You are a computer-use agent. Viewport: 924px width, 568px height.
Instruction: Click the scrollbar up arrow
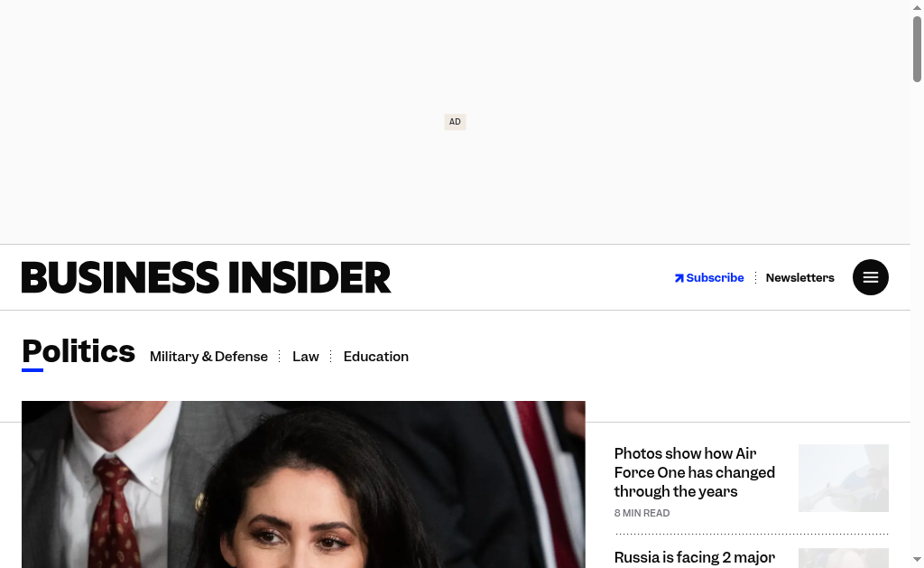pyautogui.click(x=917, y=7)
